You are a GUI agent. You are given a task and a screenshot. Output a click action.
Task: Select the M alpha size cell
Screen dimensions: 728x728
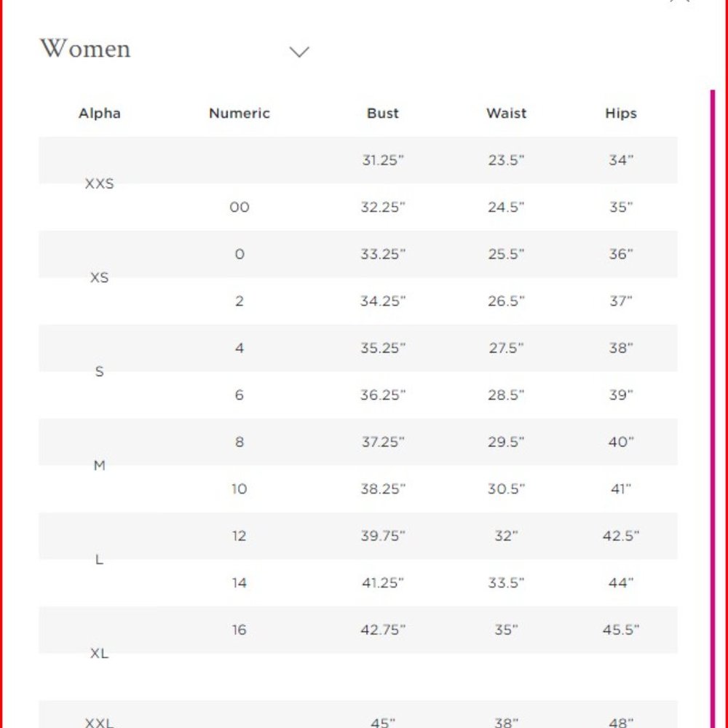click(100, 465)
